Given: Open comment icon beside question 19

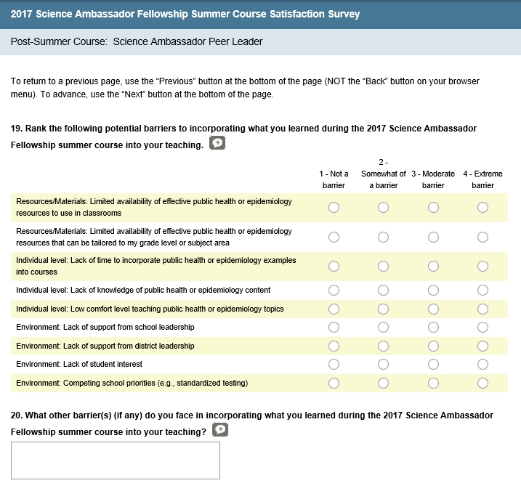Looking at the screenshot, I should (x=217, y=143).
